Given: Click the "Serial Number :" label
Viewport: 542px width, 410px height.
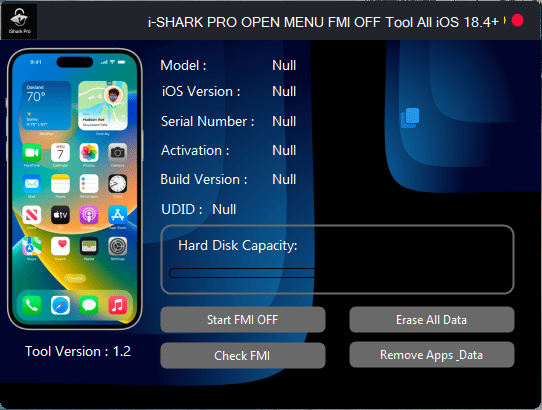Looking at the screenshot, I should pyautogui.click(x=208, y=121).
